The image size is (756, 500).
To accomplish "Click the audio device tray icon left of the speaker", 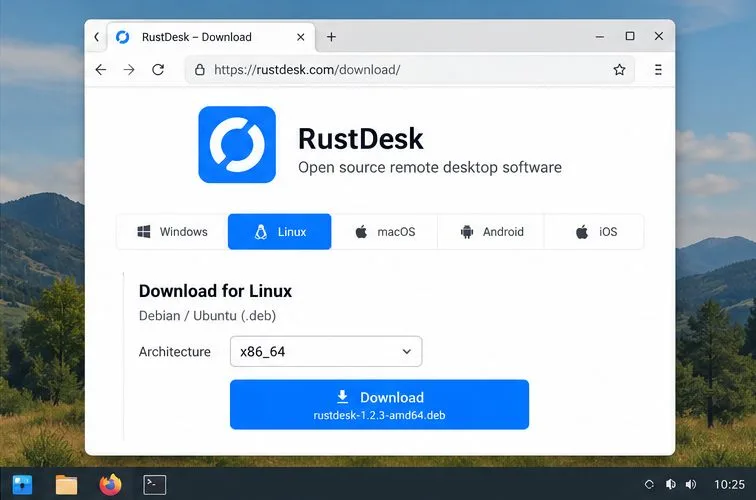I will point(670,484).
